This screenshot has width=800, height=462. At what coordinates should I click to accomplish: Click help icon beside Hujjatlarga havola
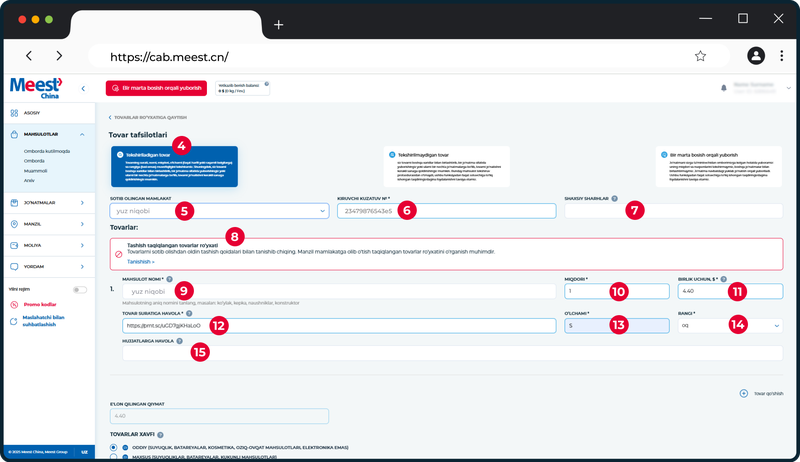tap(180, 341)
